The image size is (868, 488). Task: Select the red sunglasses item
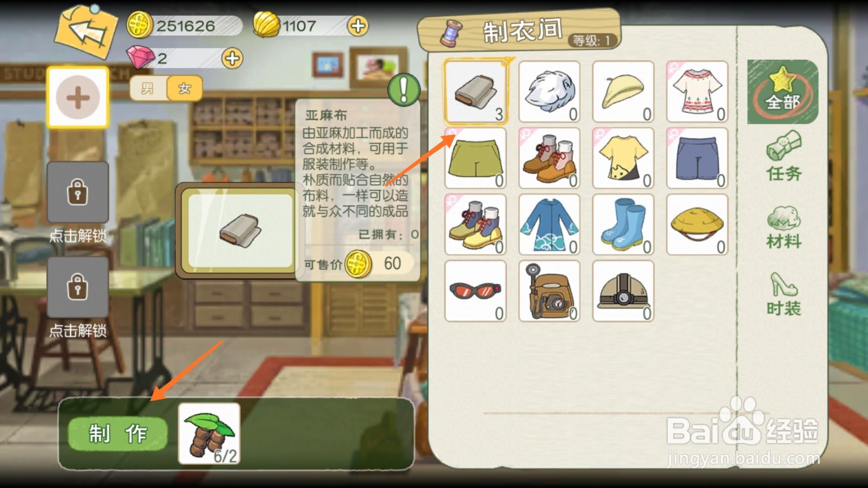475,291
